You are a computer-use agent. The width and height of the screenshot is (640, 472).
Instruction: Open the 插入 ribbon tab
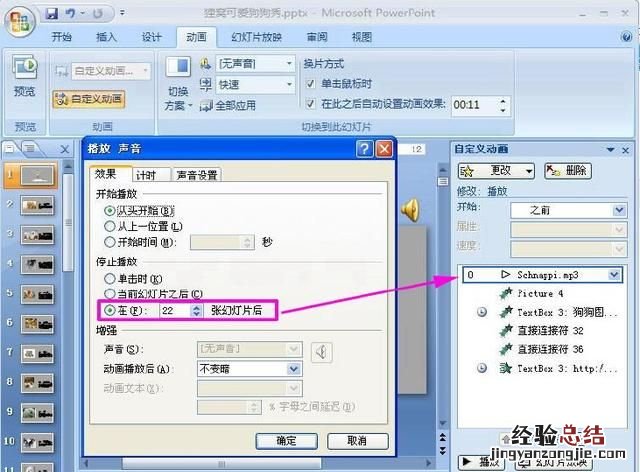pos(106,37)
